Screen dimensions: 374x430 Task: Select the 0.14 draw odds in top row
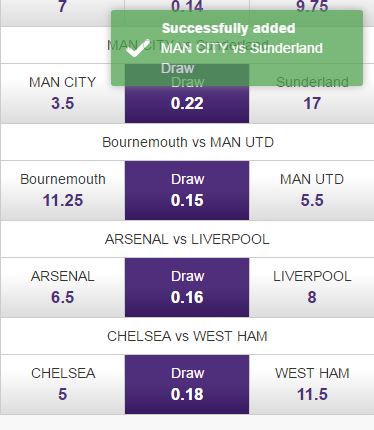click(x=187, y=6)
